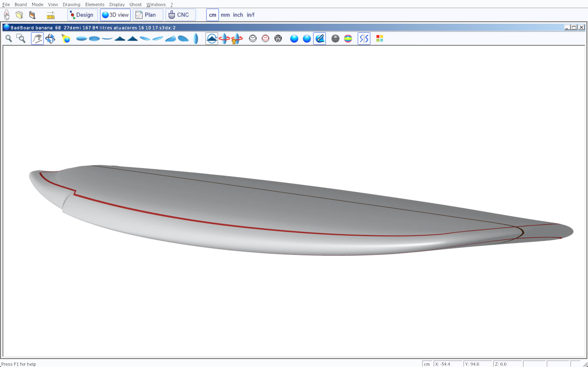Switch units to inch
The image size is (588, 367).
[238, 15]
